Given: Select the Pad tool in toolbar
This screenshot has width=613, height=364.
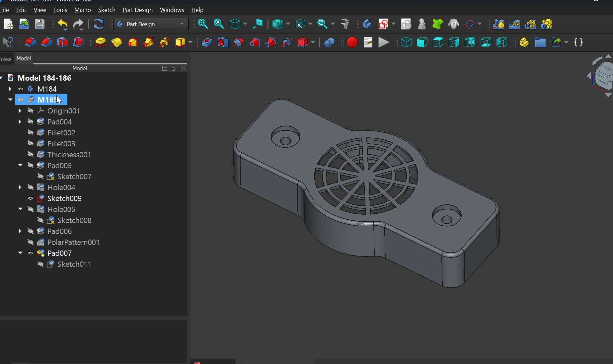Looking at the screenshot, I should click(x=100, y=42).
